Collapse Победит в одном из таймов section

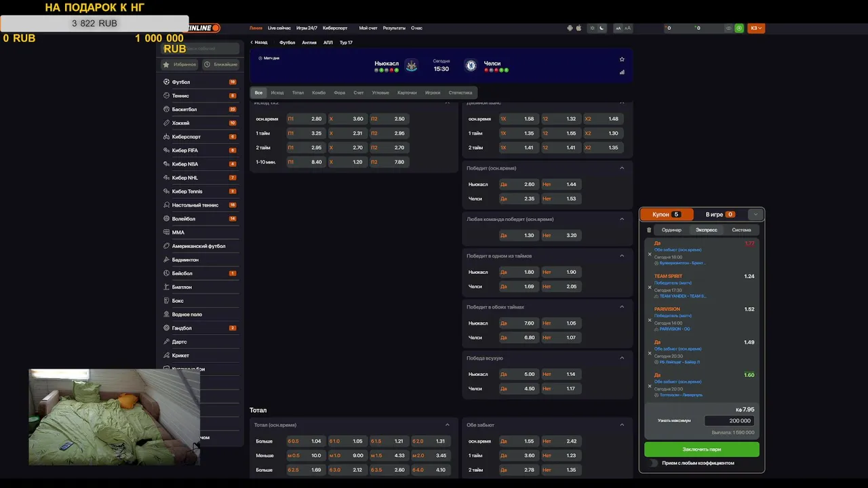pos(622,256)
